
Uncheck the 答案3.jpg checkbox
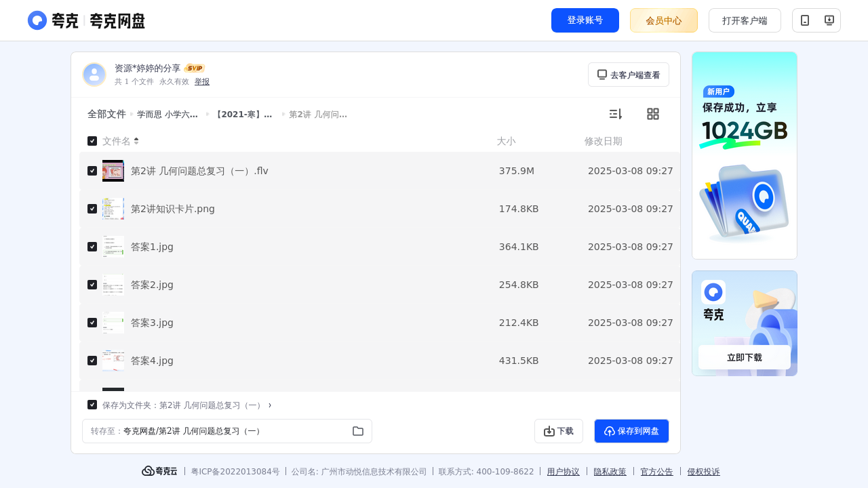tap(92, 323)
